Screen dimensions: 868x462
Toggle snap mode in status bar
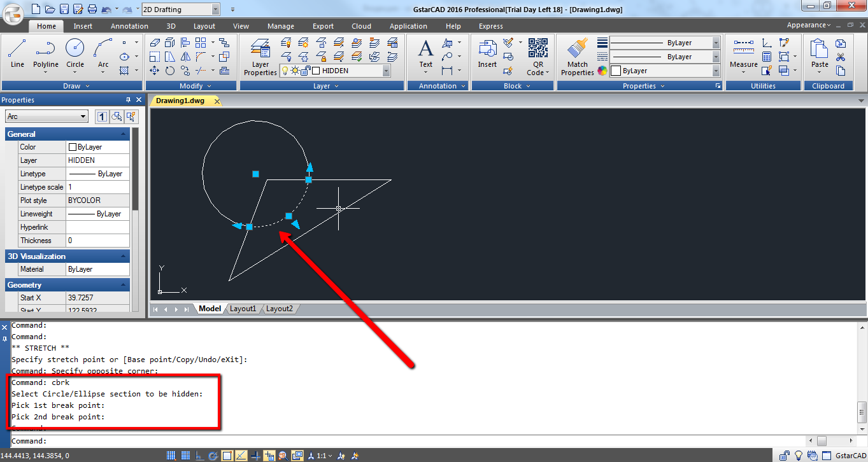[x=171, y=456]
